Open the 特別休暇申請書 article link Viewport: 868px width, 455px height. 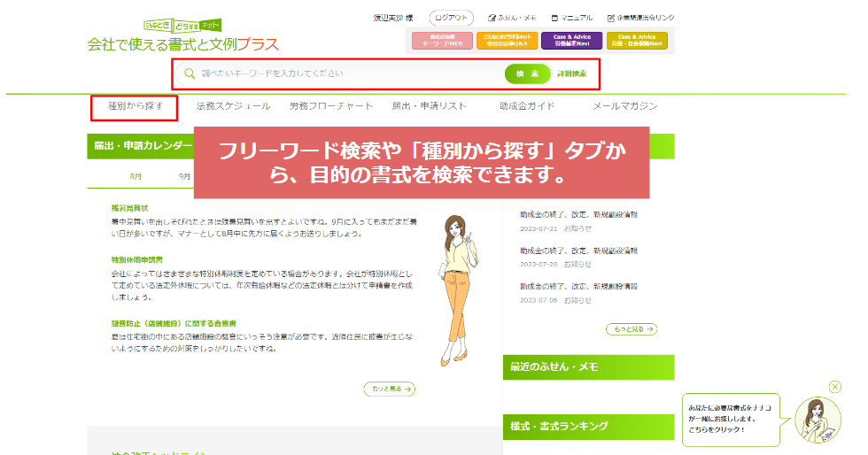[x=136, y=260]
